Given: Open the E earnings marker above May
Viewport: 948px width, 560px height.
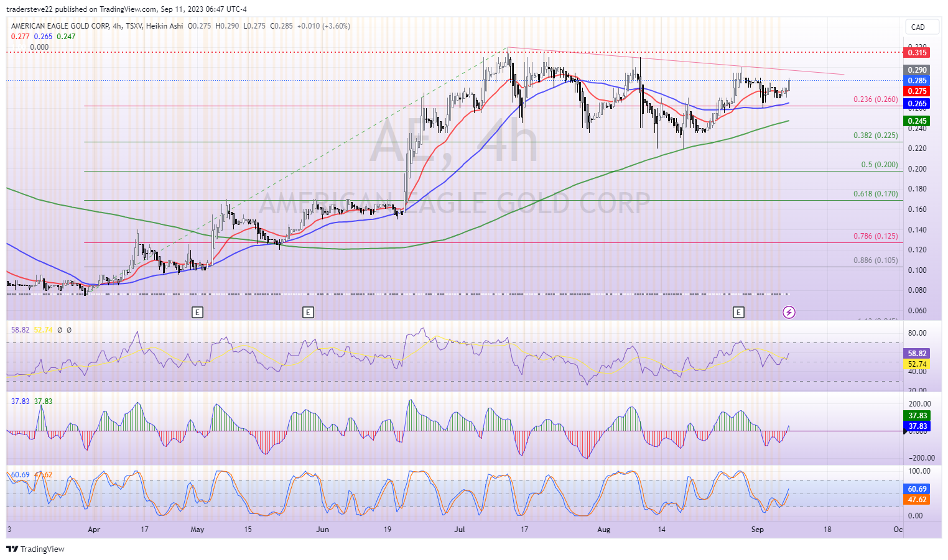Looking at the screenshot, I should [x=197, y=312].
